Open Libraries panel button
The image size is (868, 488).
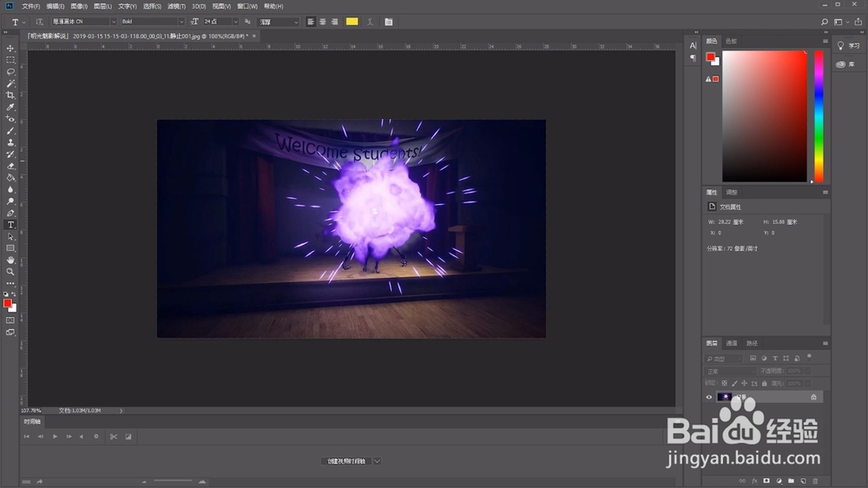pos(847,64)
